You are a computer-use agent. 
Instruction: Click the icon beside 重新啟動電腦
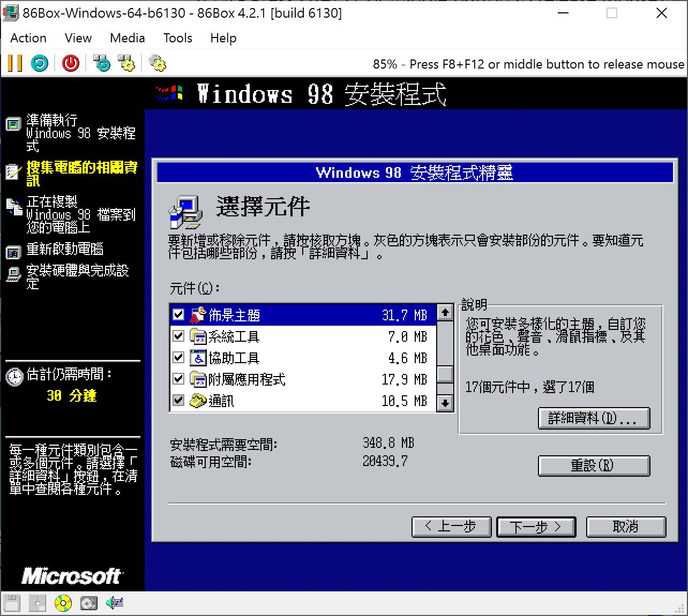pyautogui.click(x=13, y=252)
